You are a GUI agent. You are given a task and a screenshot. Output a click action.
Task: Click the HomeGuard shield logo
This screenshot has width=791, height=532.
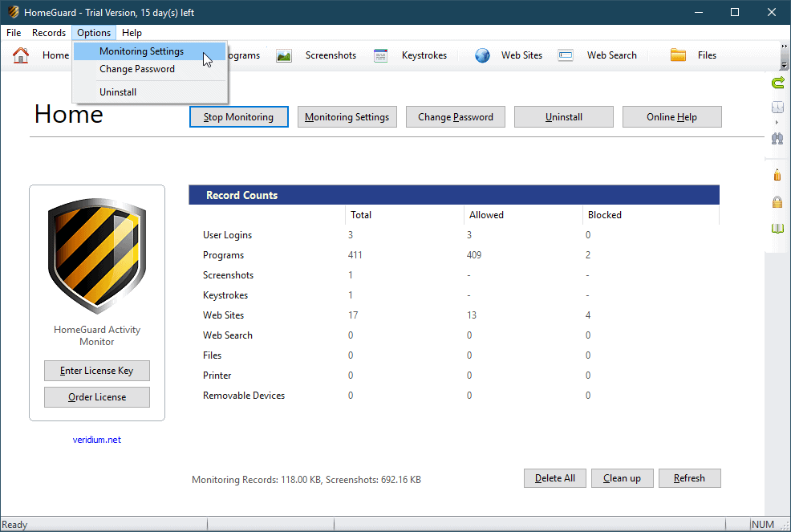(x=97, y=256)
